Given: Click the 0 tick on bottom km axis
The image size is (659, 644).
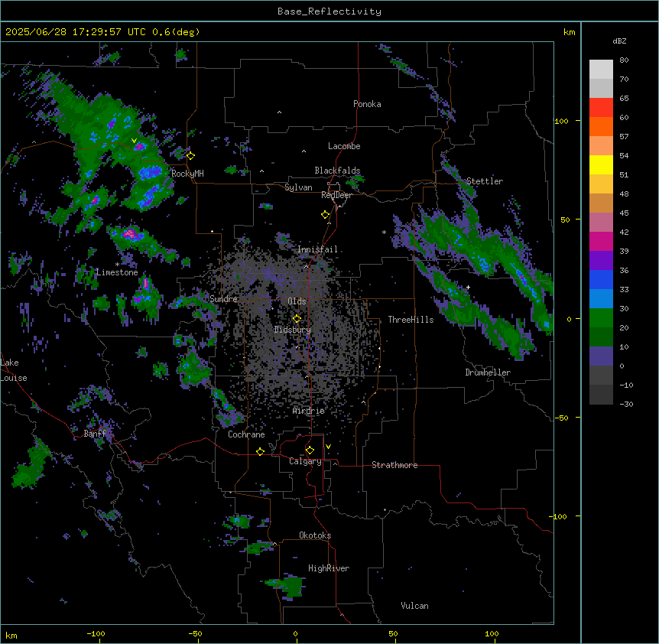Looking at the screenshot, I should tap(295, 633).
